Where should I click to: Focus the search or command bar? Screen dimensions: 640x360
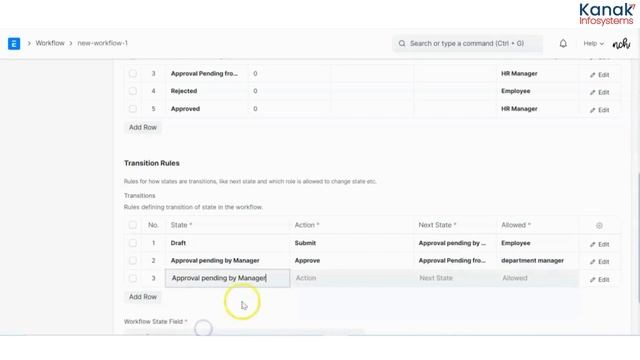(467, 43)
